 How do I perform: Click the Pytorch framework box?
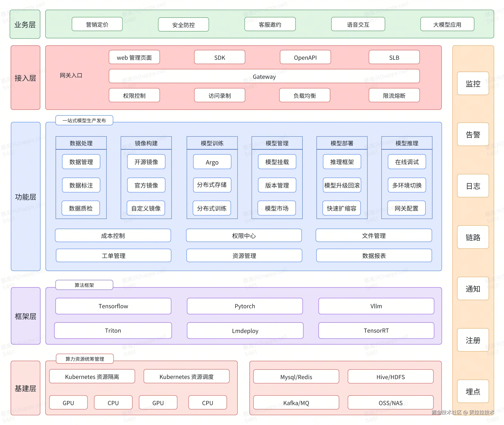tap(245, 306)
